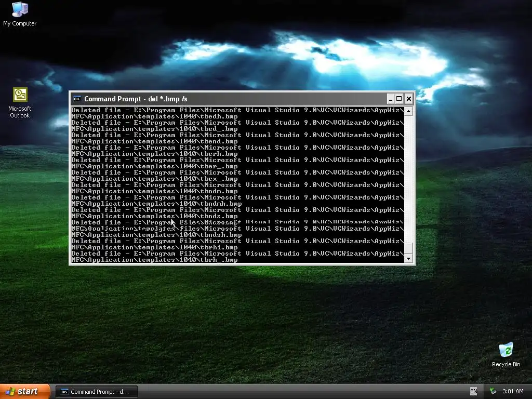The image size is (532, 399).
Task: Click the Command Prompt title text
Action: (136, 99)
